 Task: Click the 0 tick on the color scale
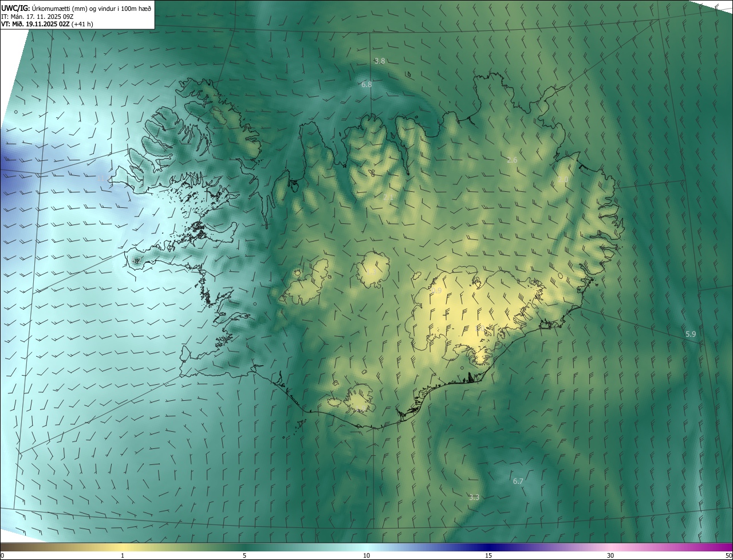coord(2,555)
